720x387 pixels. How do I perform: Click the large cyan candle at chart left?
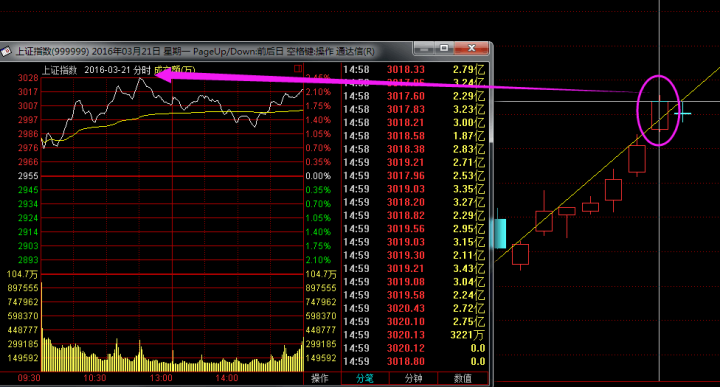pos(500,233)
